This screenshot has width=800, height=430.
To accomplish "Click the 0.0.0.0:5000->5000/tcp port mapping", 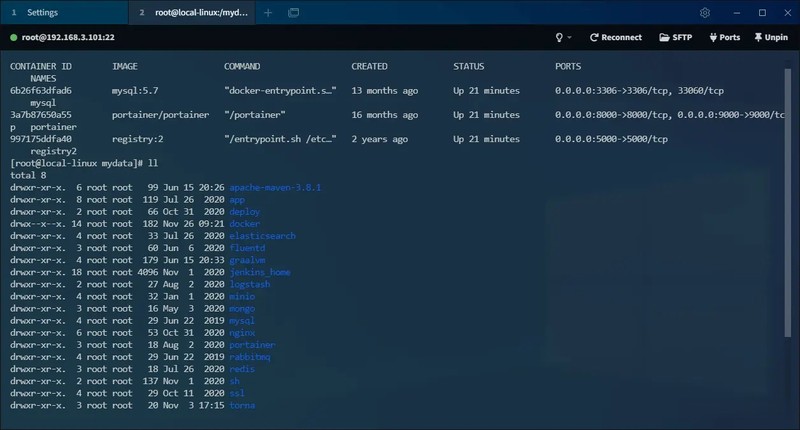I will click(x=611, y=139).
